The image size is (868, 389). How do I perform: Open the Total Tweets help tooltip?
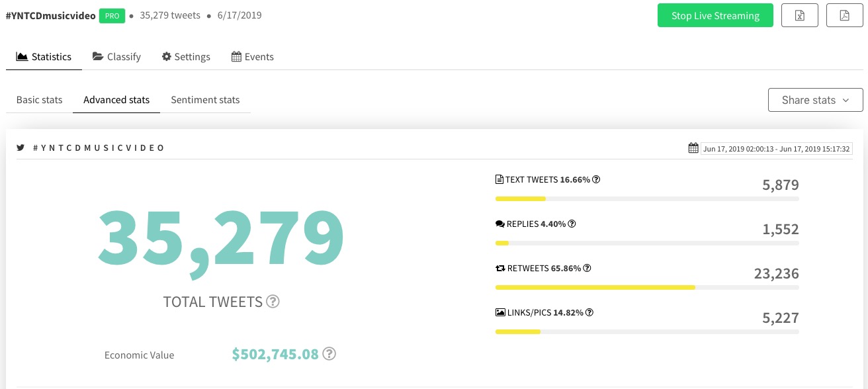tap(273, 302)
